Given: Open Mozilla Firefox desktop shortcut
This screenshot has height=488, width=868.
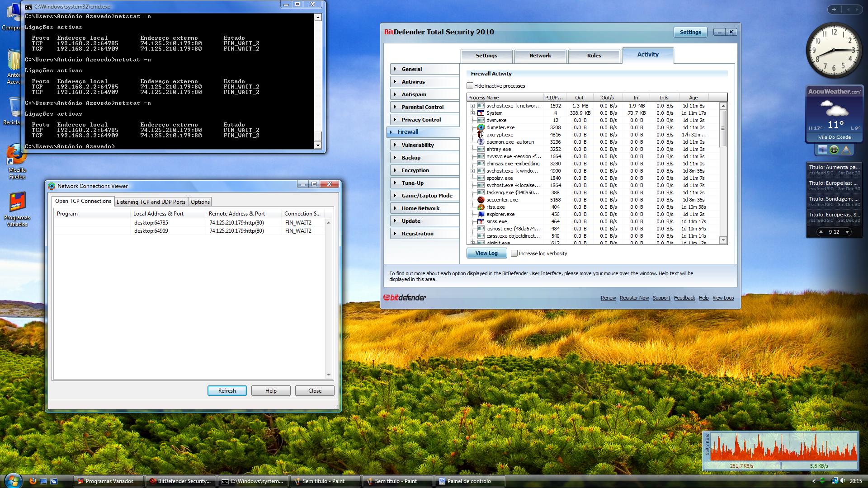Looking at the screenshot, I should click(x=17, y=161).
